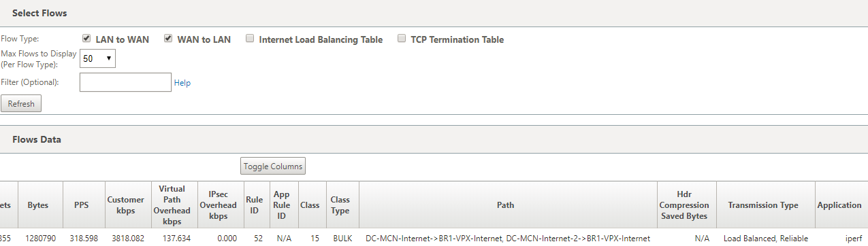The image size is (868, 246).
Task: Sort by the Application column header
Action: click(x=840, y=205)
